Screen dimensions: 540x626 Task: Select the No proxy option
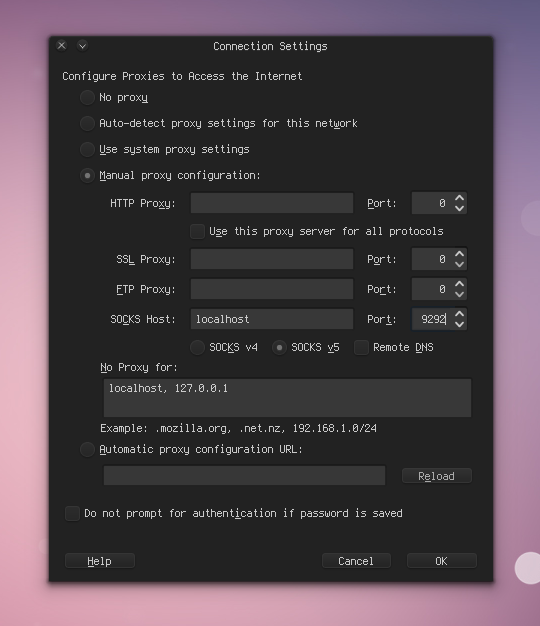tap(87, 97)
